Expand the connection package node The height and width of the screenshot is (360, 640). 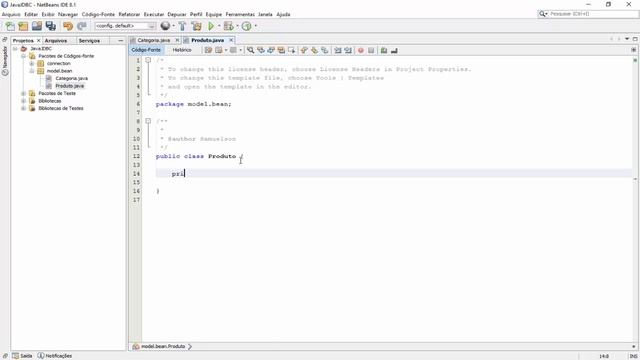(x=32, y=64)
